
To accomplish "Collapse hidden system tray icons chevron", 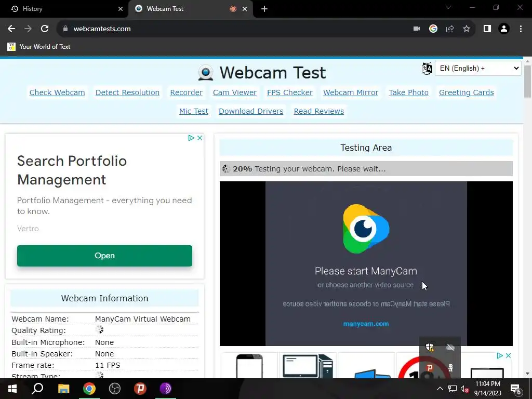I will (440, 389).
